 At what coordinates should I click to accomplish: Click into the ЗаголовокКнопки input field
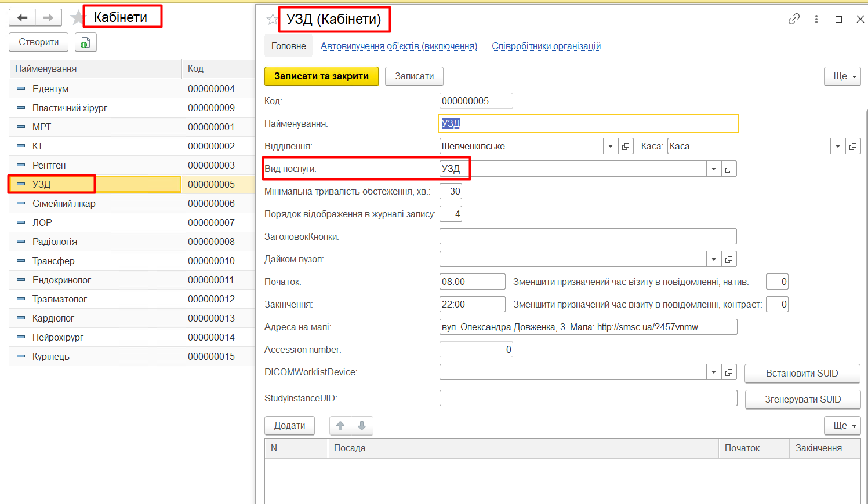pyautogui.click(x=587, y=237)
